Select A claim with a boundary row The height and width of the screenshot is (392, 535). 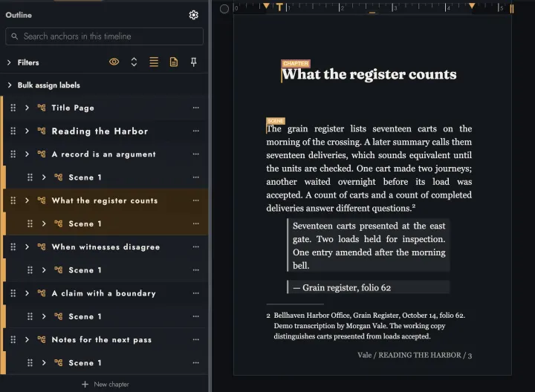pos(106,293)
